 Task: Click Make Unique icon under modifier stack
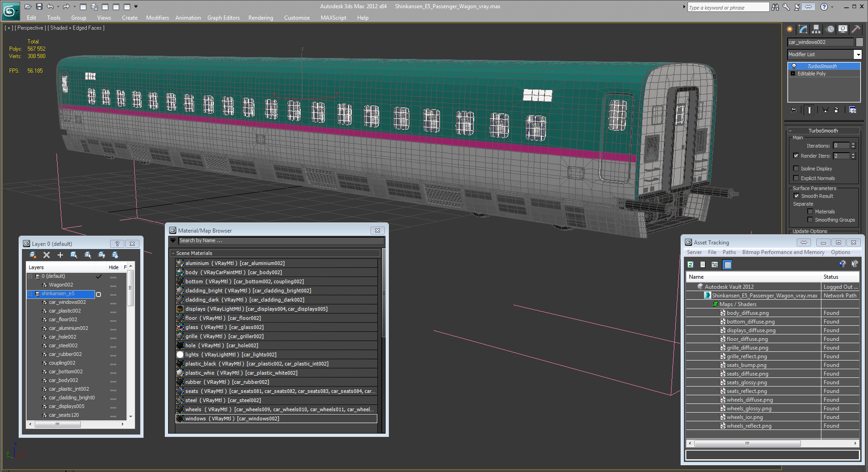825,110
